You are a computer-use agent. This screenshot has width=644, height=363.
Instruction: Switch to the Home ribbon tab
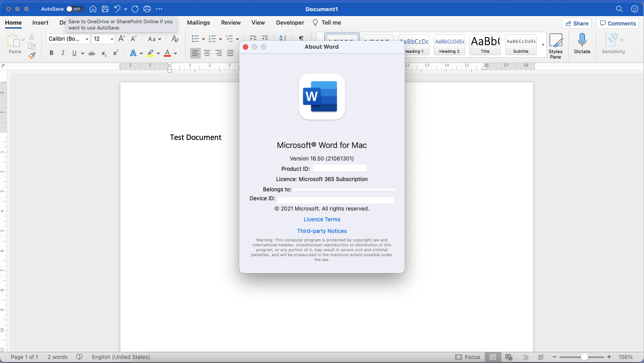tap(13, 23)
